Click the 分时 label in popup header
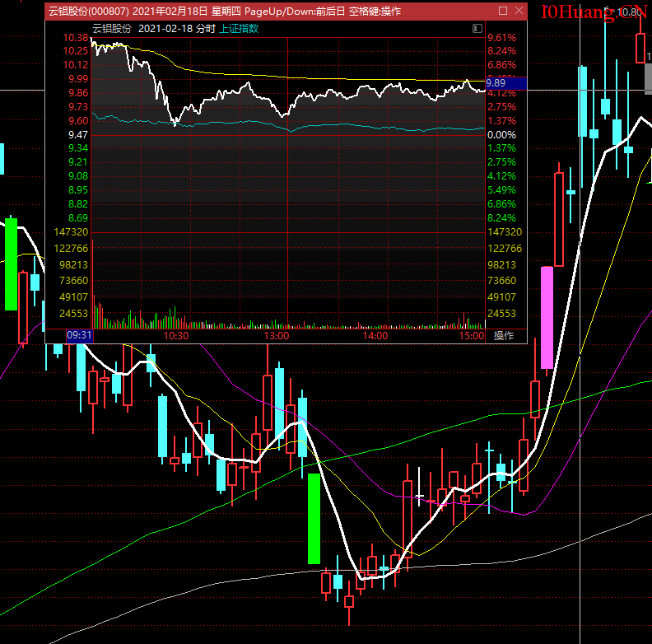Image resolution: width=652 pixels, height=644 pixels. [x=206, y=28]
